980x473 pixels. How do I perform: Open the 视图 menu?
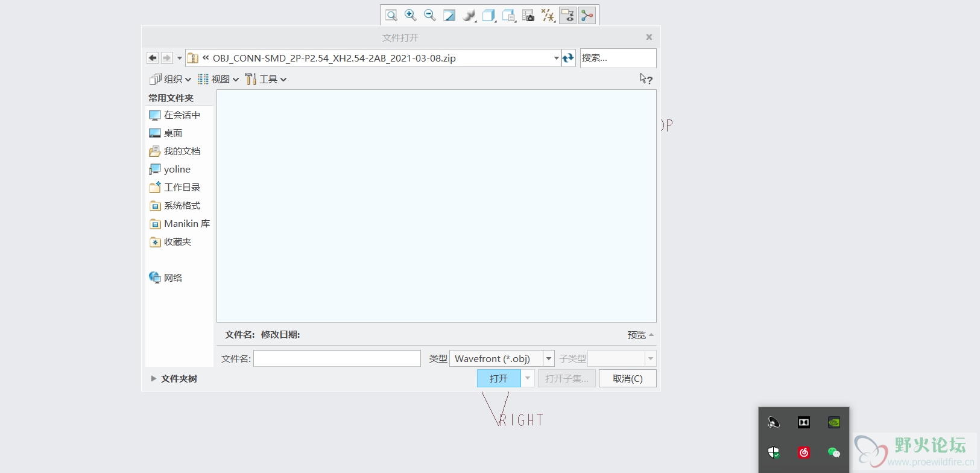(218, 79)
